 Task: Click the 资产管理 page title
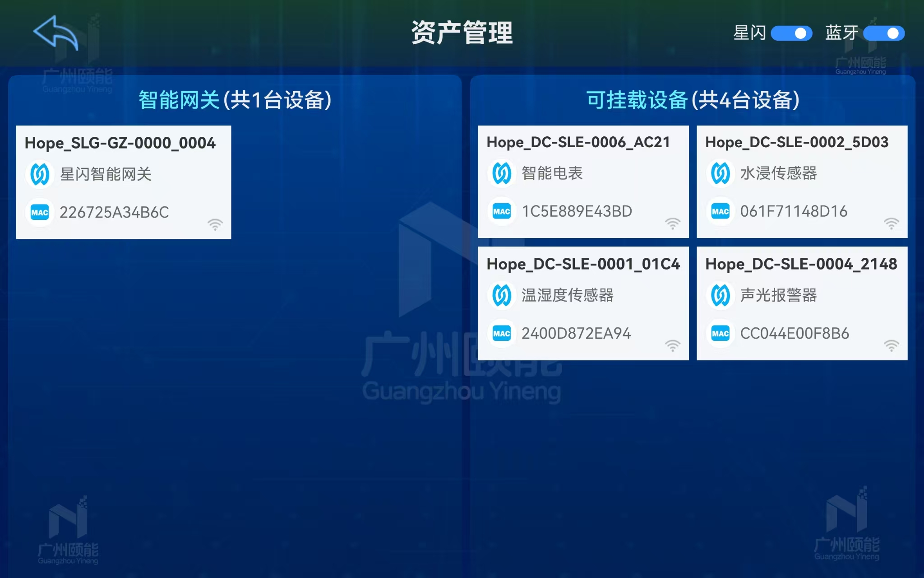coord(462,33)
